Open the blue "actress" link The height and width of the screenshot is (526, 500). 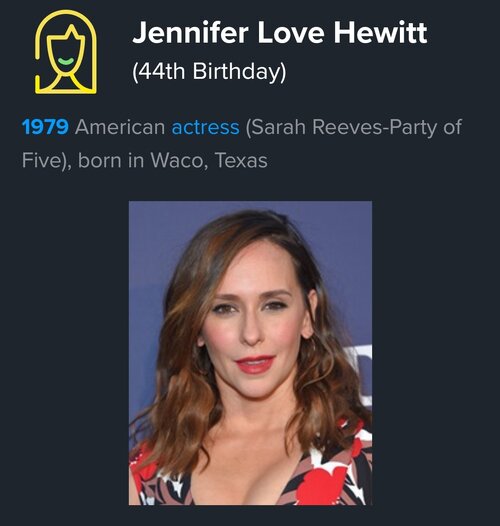point(205,127)
